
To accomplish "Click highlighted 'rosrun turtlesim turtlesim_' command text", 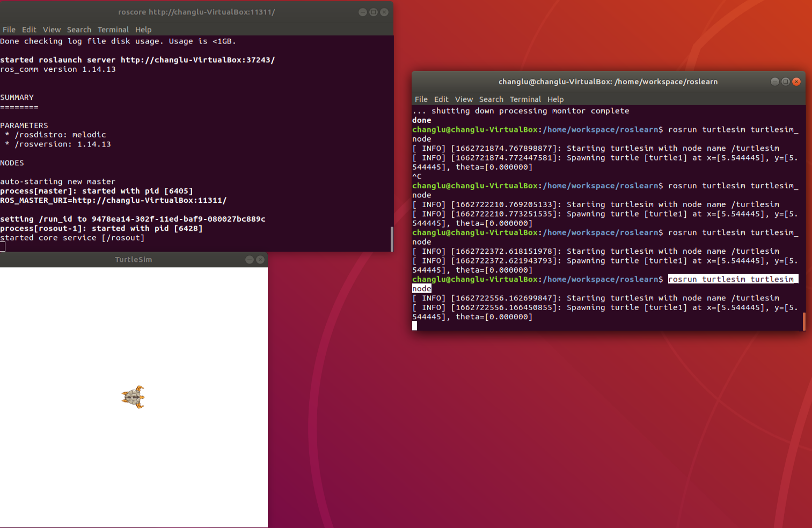I will pos(733,279).
